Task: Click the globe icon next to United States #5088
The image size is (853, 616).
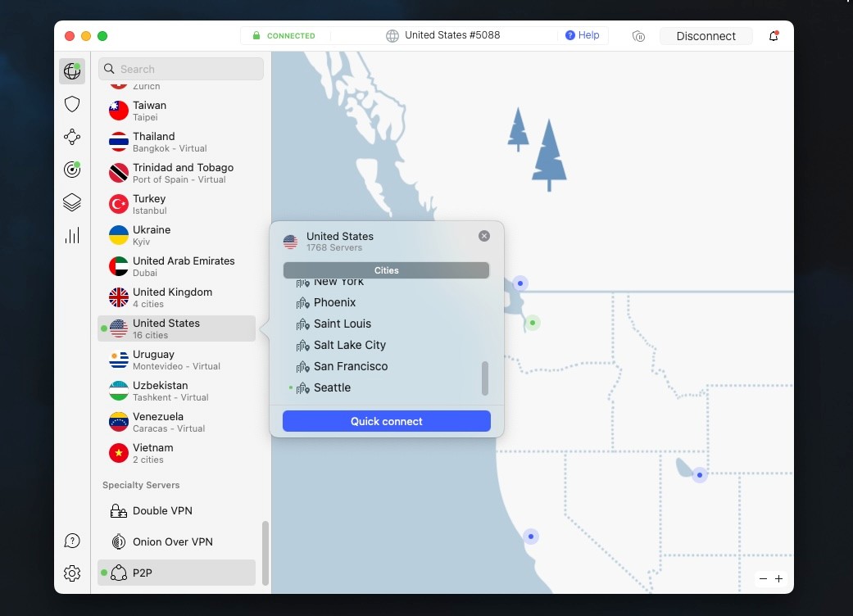Action: pos(392,36)
